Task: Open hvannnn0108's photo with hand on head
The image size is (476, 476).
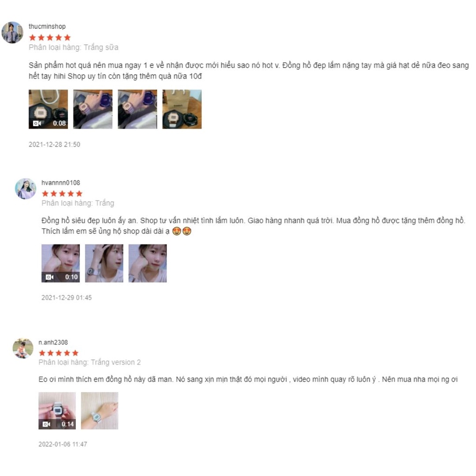Action: pos(104,263)
